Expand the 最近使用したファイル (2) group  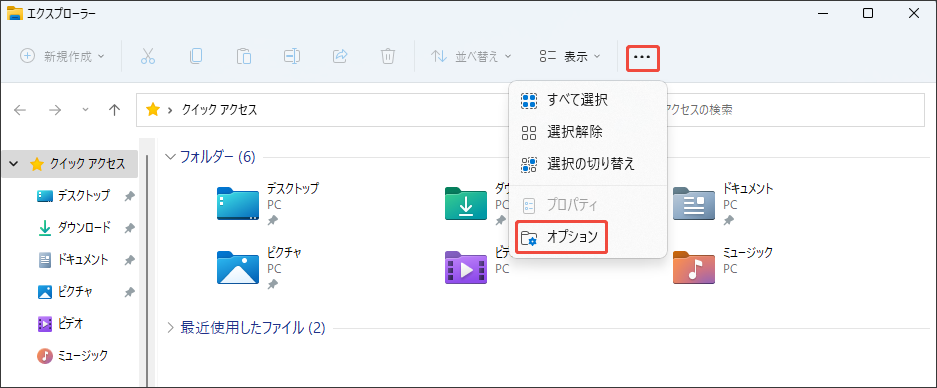(171, 328)
